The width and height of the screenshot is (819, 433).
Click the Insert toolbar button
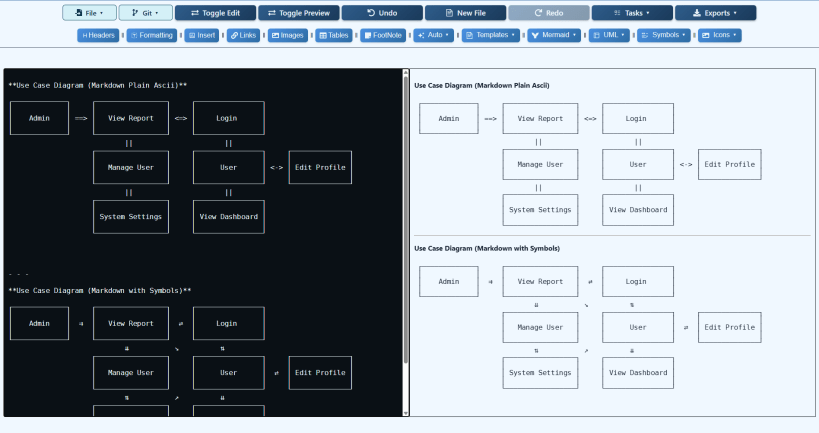click(202, 35)
